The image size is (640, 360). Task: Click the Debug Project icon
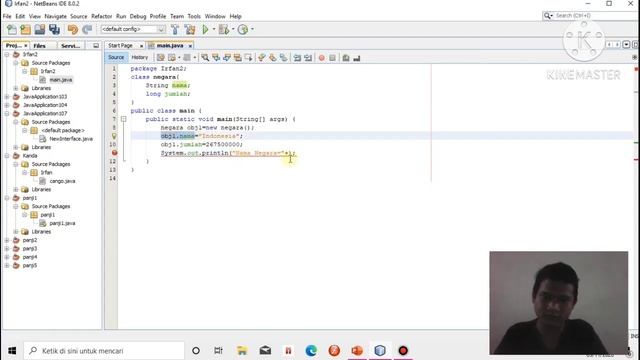pyautogui.click(x=224, y=29)
